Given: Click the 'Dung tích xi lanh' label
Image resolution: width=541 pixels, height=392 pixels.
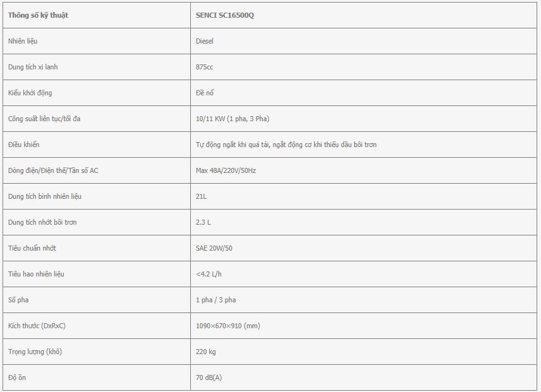Looking at the screenshot, I should pos(33,67).
